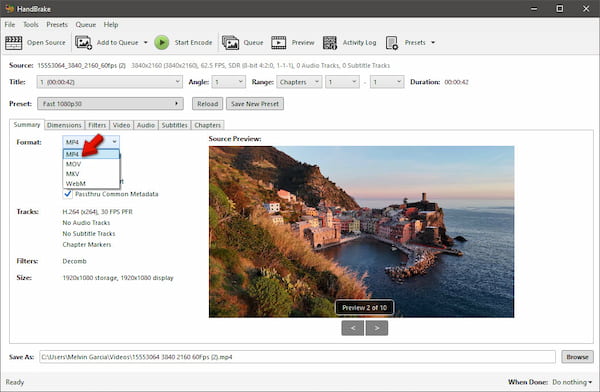
Task: Open the File menu
Action: tap(10, 24)
